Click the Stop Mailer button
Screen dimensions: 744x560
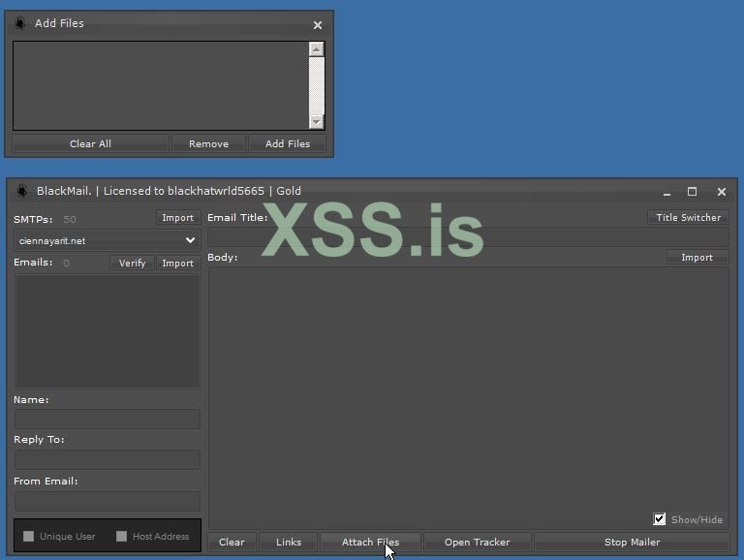pos(632,542)
